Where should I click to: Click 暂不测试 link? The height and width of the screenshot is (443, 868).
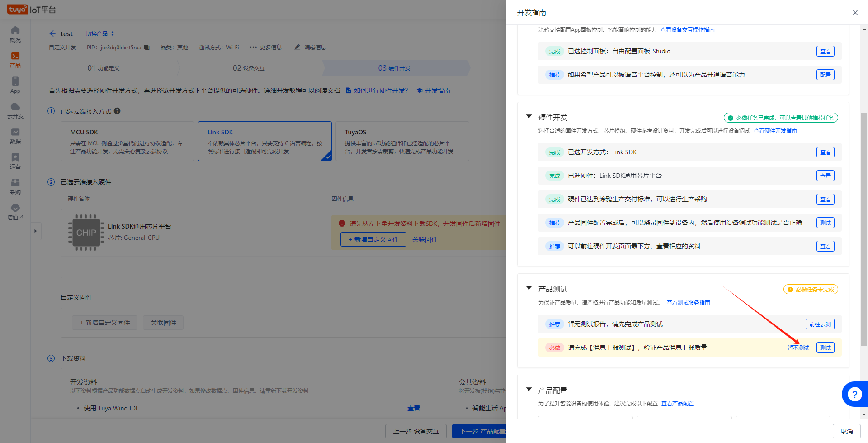(798, 348)
